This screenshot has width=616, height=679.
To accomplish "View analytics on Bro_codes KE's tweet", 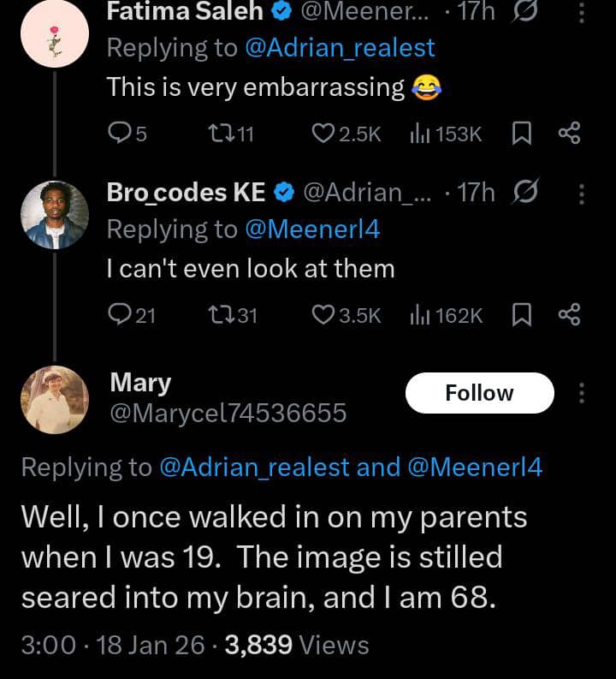I will coord(419,315).
